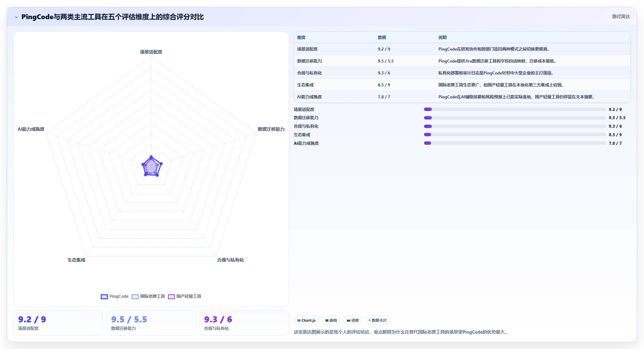Viewport: 644px width, 349px height.
Task: Open the 9.2 / 9 场景适配度 stat card
Action: 58,323
